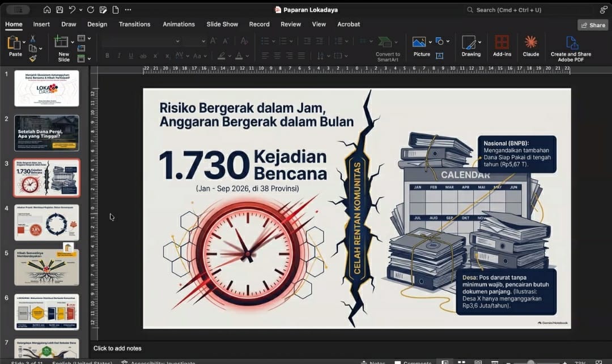Click Create and Share Adobe PDF
The width and height of the screenshot is (612, 364).
[x=571, y=49]
